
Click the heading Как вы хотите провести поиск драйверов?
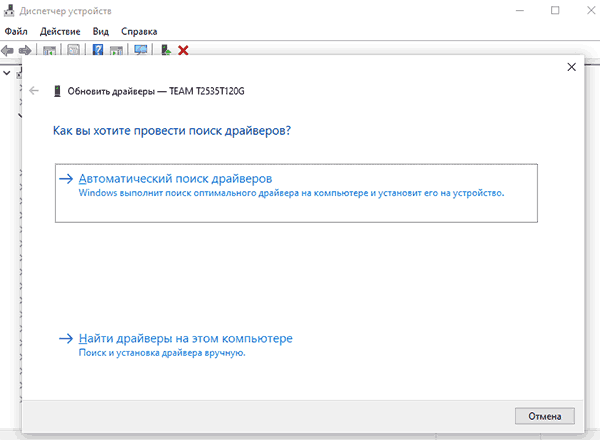[172, 130]
